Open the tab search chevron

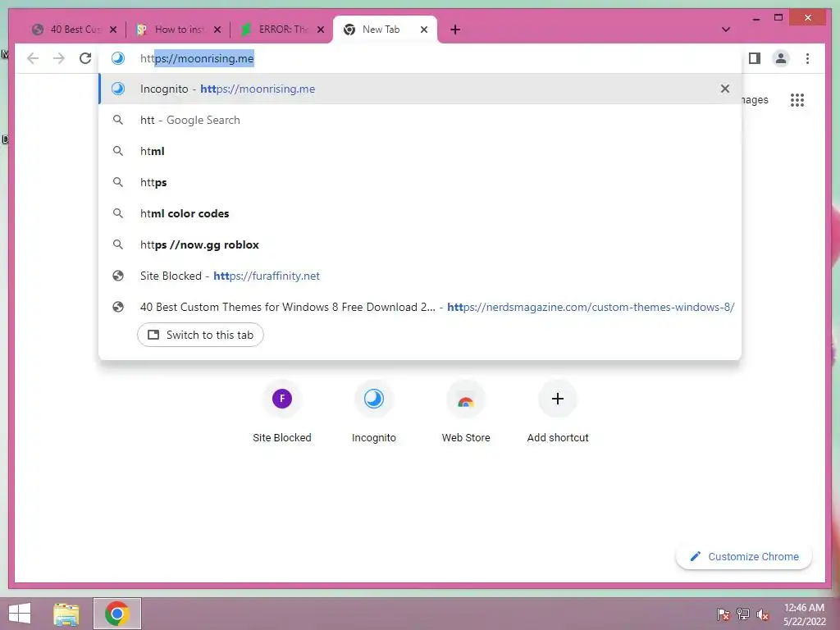(726, 30)
